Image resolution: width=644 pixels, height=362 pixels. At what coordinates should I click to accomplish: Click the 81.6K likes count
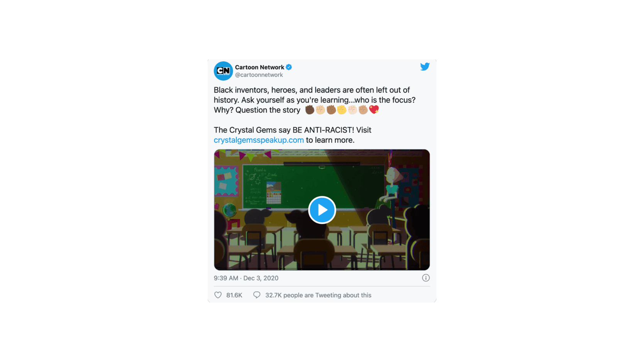pyautogui.click(x=234, y=295)
